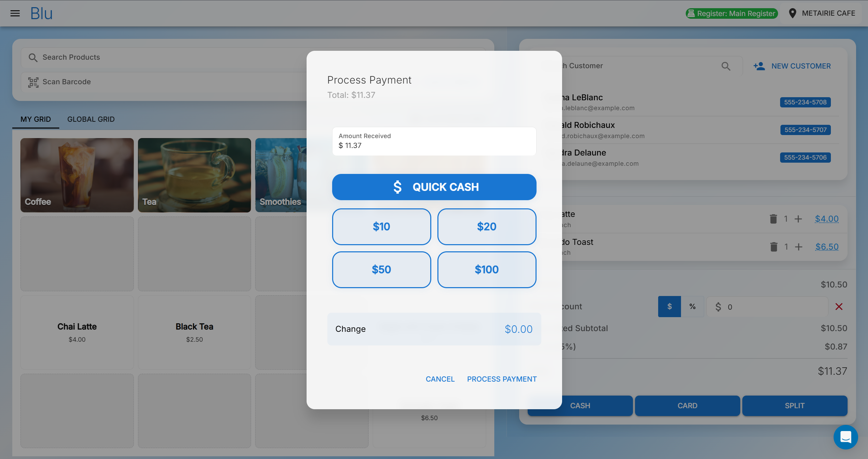Screen dimensions: 868x459
Task: Click the New Customer add-person icon
Action: tap(759, 66)
